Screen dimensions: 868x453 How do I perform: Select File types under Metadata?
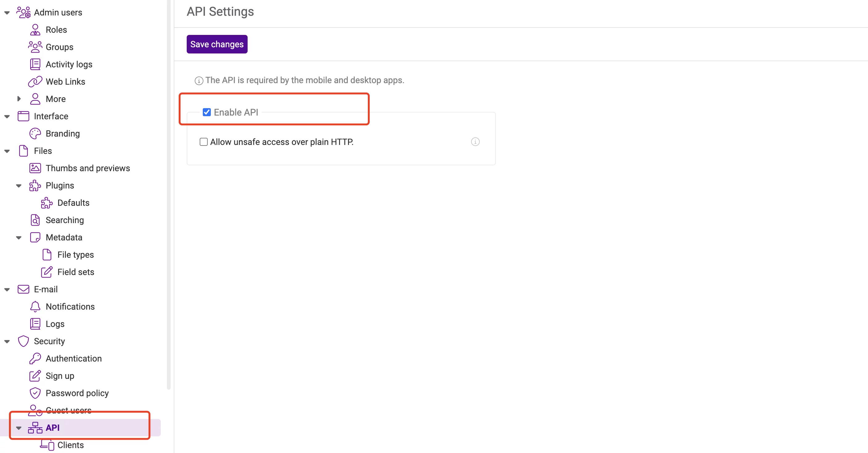click(x=75, y=255)
